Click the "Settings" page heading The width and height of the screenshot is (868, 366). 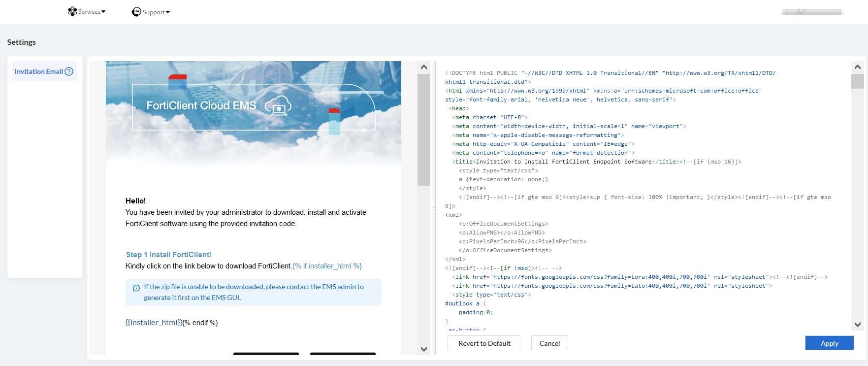coord(22,42)
